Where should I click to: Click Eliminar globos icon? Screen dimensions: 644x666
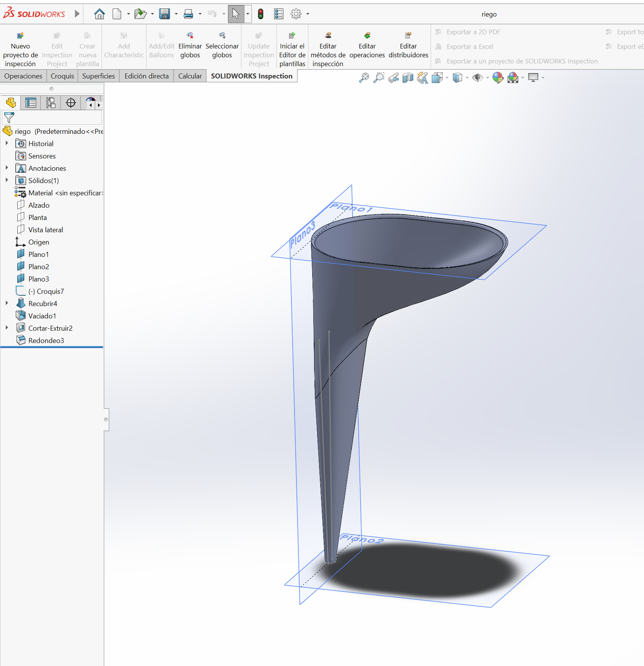[190, 45]
